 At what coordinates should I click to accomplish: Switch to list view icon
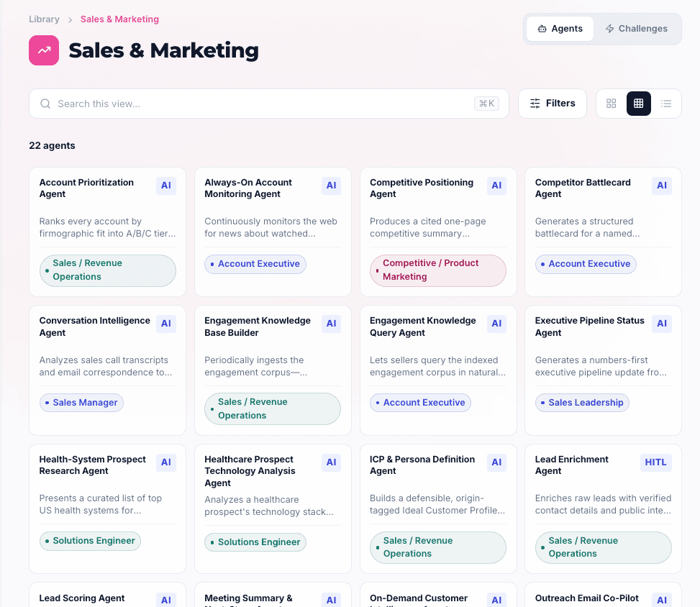(666, 104)
